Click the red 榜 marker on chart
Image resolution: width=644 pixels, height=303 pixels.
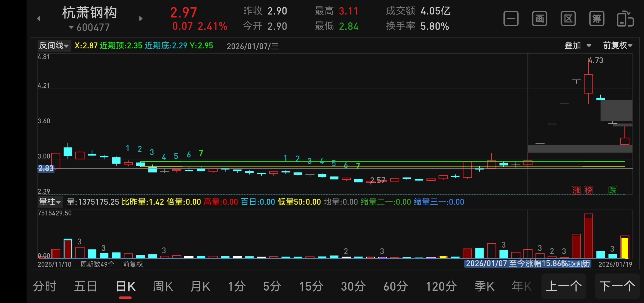point(588,190)
